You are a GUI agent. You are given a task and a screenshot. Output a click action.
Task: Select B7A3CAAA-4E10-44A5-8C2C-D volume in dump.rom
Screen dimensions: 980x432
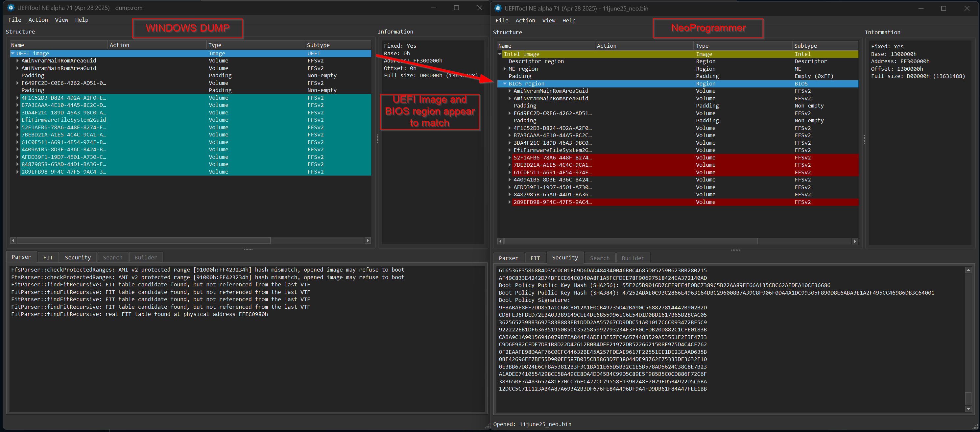click(191, 106)
